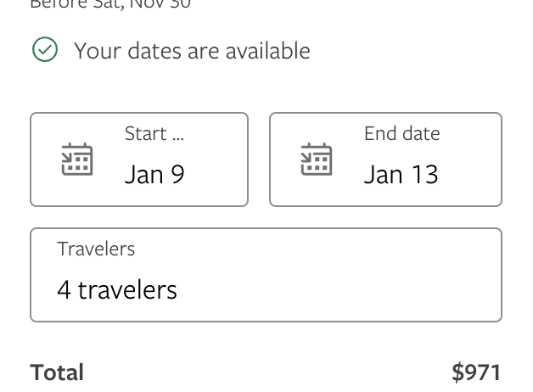This screenshot has width=533, height=392.
Task: Click the End date calendar icon
Action: (317, 160)
